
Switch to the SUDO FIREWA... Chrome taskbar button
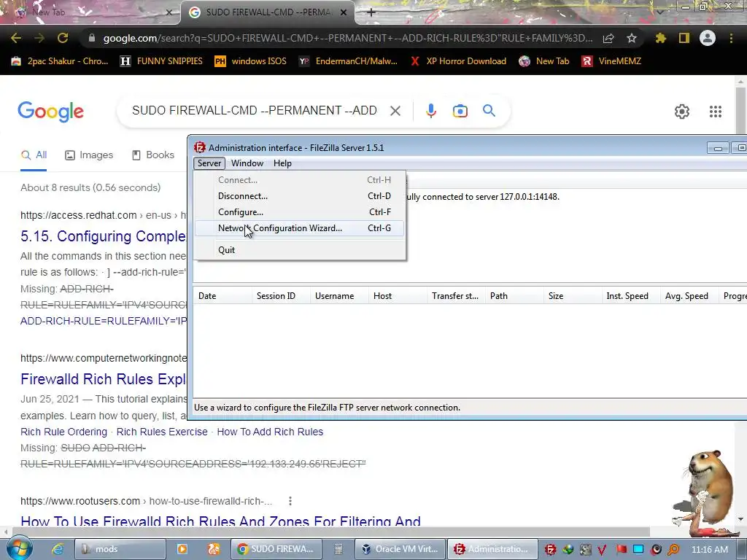275,549
